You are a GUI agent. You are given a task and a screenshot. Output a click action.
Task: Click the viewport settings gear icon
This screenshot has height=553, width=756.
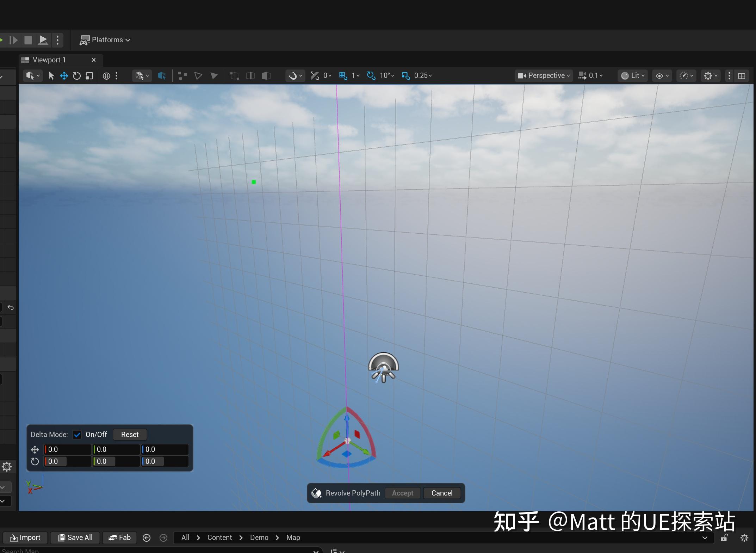click(709, 76)
